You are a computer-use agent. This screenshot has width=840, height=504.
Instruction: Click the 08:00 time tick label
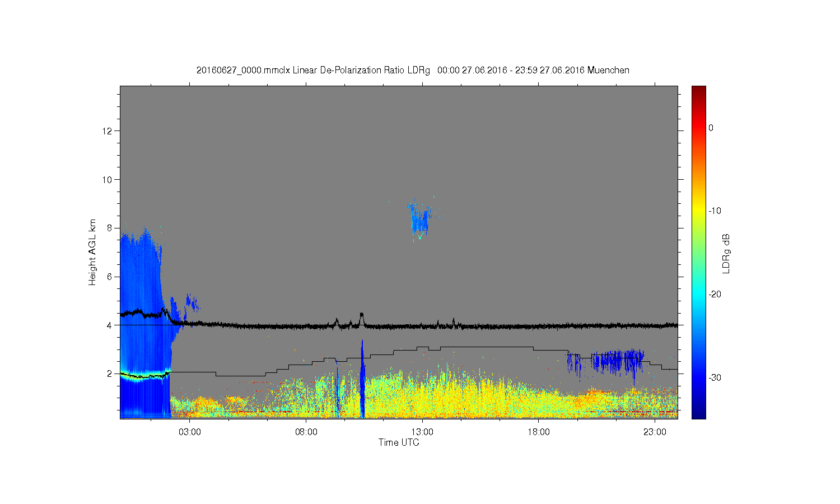(306, 432)
